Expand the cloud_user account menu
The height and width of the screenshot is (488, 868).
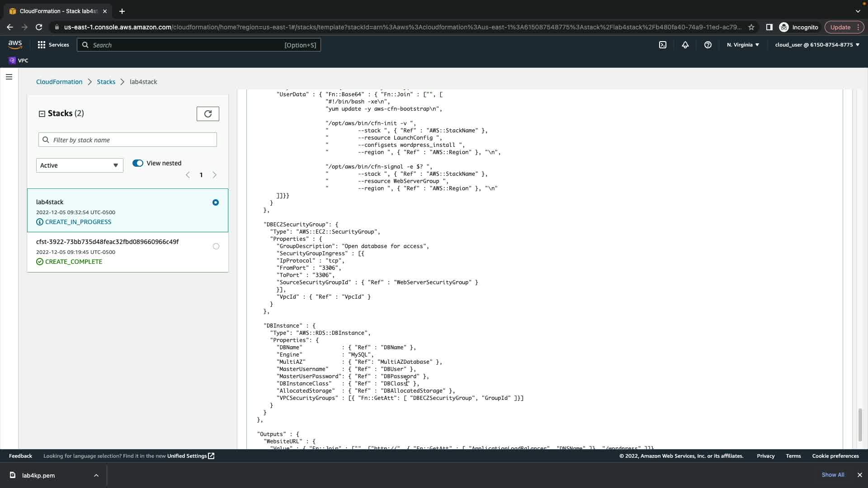pyautogui.click(x=817, y=45)
